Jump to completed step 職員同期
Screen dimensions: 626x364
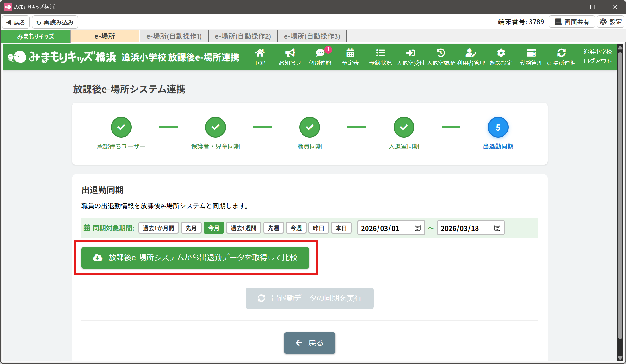point(309,128)
